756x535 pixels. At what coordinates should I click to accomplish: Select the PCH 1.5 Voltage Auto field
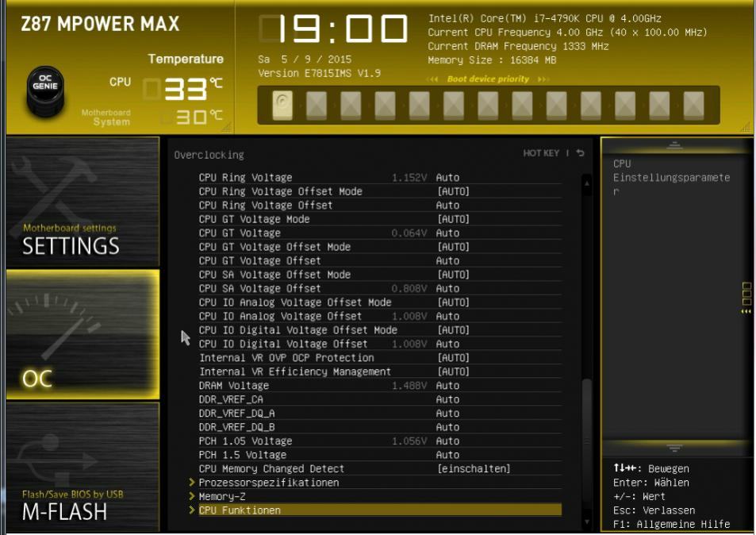coord(447,455)
